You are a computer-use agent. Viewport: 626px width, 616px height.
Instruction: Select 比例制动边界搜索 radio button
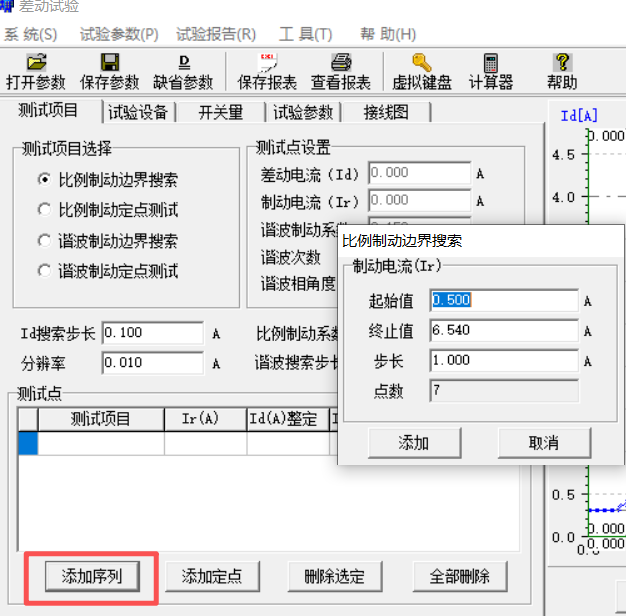pos(44,180)
